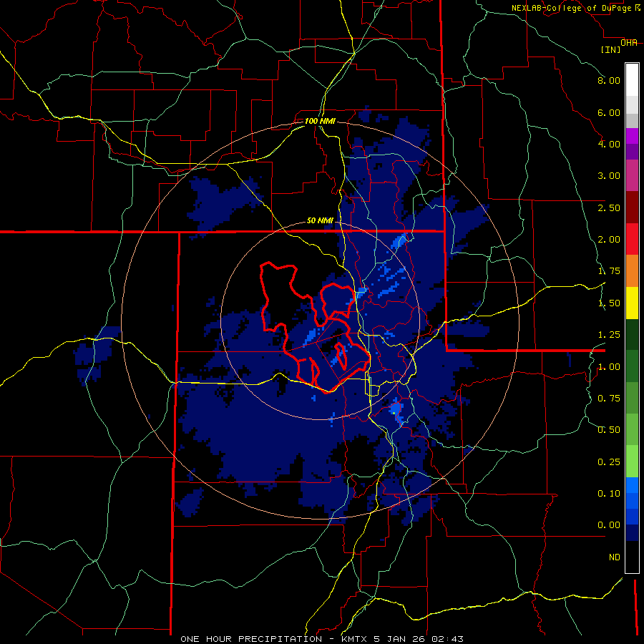Click the ND legend label
This screenshot has height=644, width=644.
(x=615, y=557)
